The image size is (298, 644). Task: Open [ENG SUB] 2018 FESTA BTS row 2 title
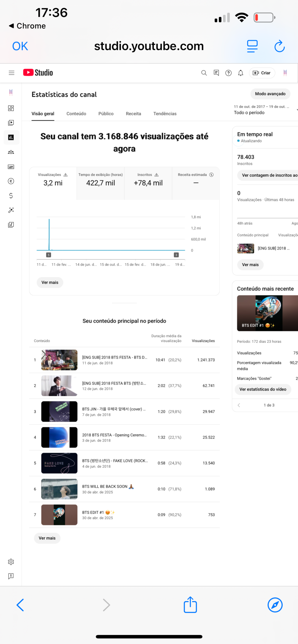coord(114,383)
